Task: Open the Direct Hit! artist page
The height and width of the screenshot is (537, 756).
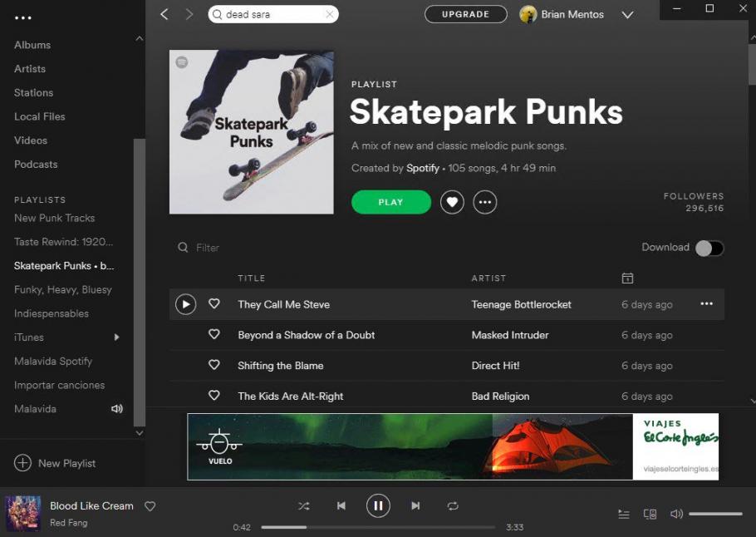Action: [496, 366]
